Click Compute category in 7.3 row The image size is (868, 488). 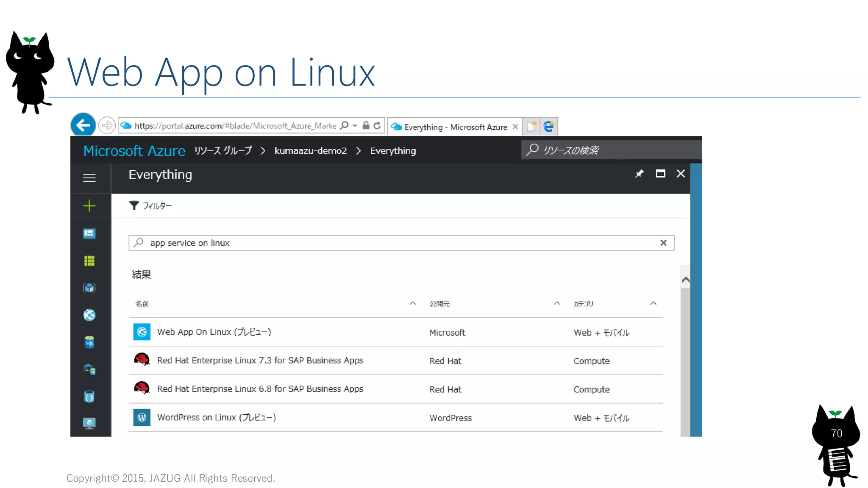[x=592, y=361]
